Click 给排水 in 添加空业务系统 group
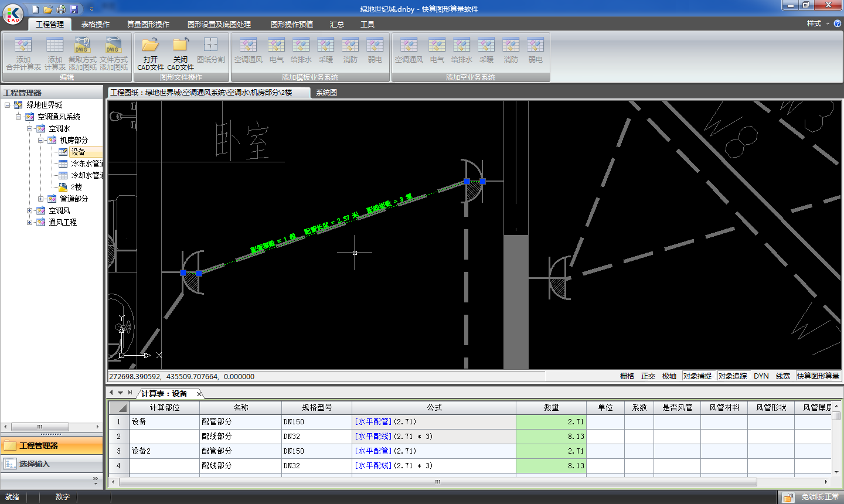Viewport: 844px width, 504px height. 462,51
